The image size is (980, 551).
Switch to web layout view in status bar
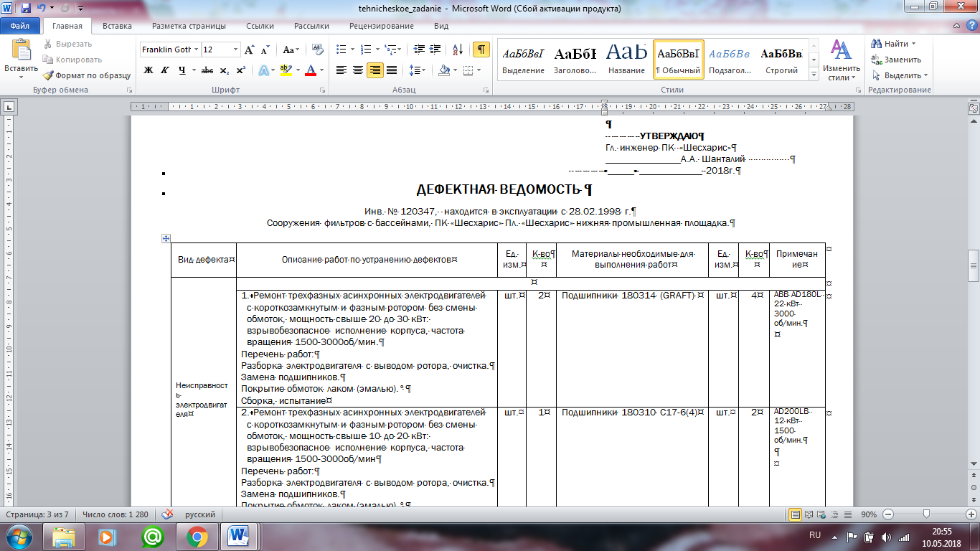point(823,515)
